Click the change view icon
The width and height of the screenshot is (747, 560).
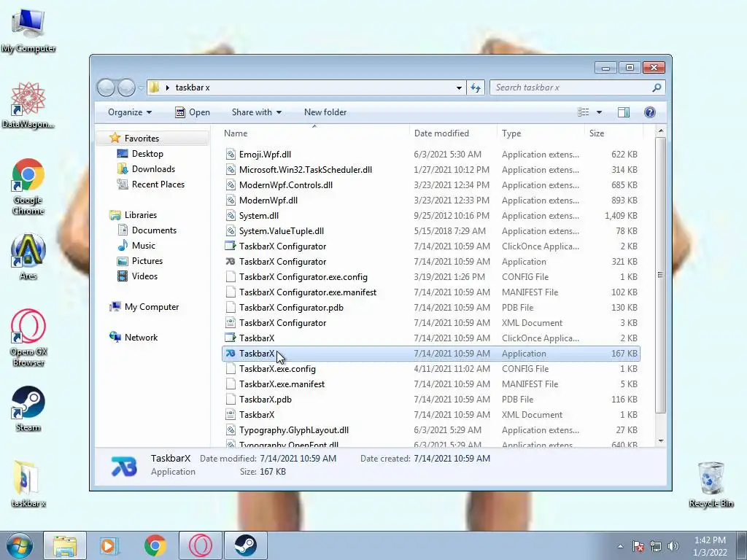[584, 112]
